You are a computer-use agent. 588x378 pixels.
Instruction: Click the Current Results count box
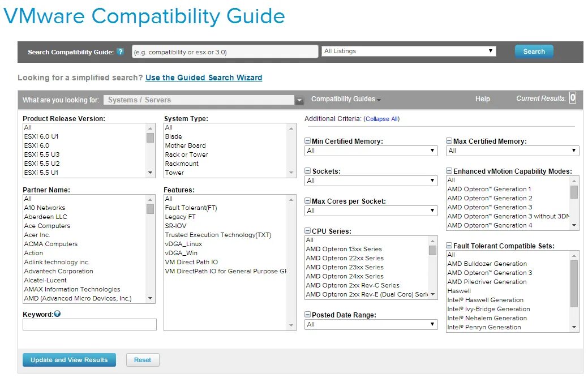point(572,98)
